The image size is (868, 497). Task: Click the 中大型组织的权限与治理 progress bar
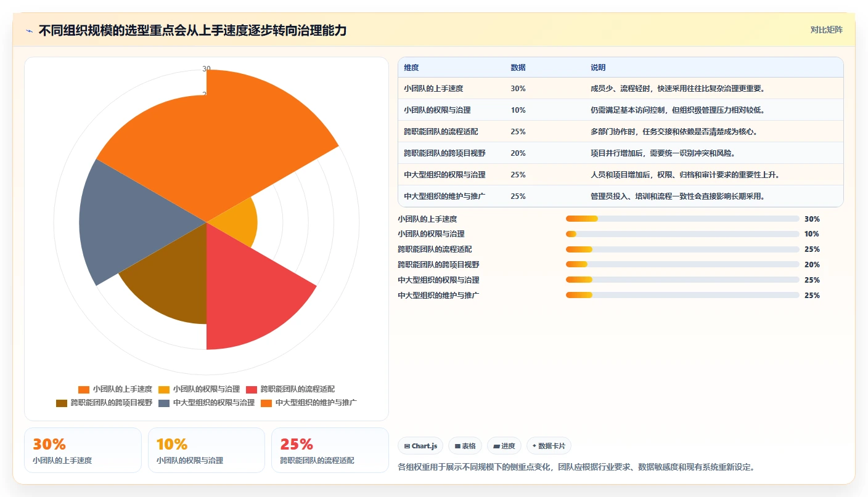(682, 280)
